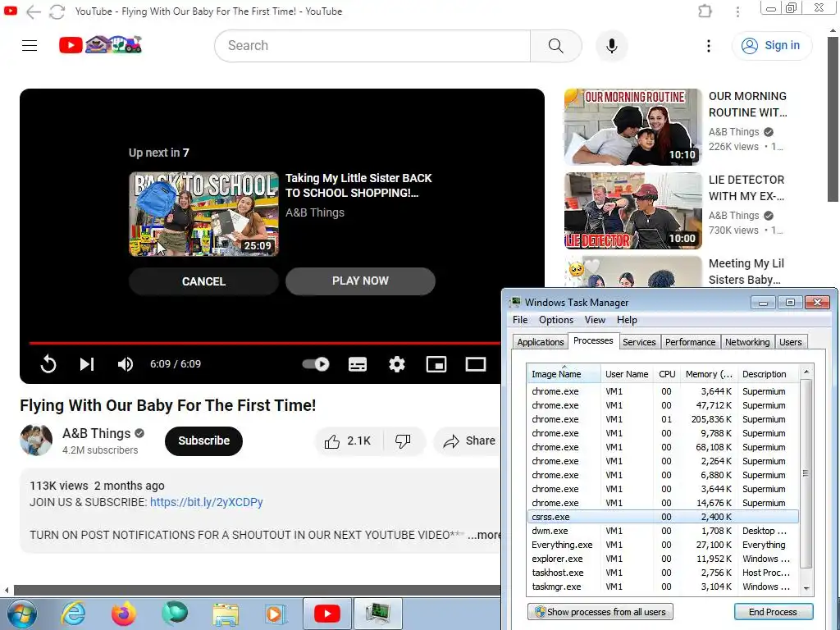This screenshot has height=630, width=840.
Task: Open Windows Media Player on taskbar
Action: tap(276, 614)
